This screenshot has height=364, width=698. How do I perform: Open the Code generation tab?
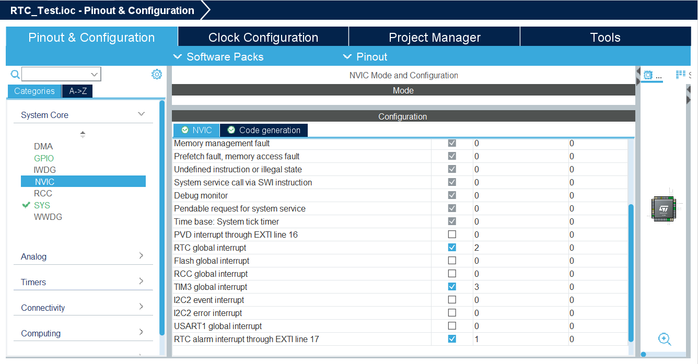264,130
